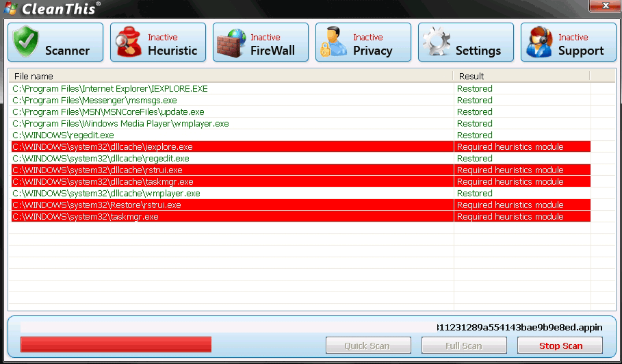Click the Full Scan button

[x=464, y=346]
